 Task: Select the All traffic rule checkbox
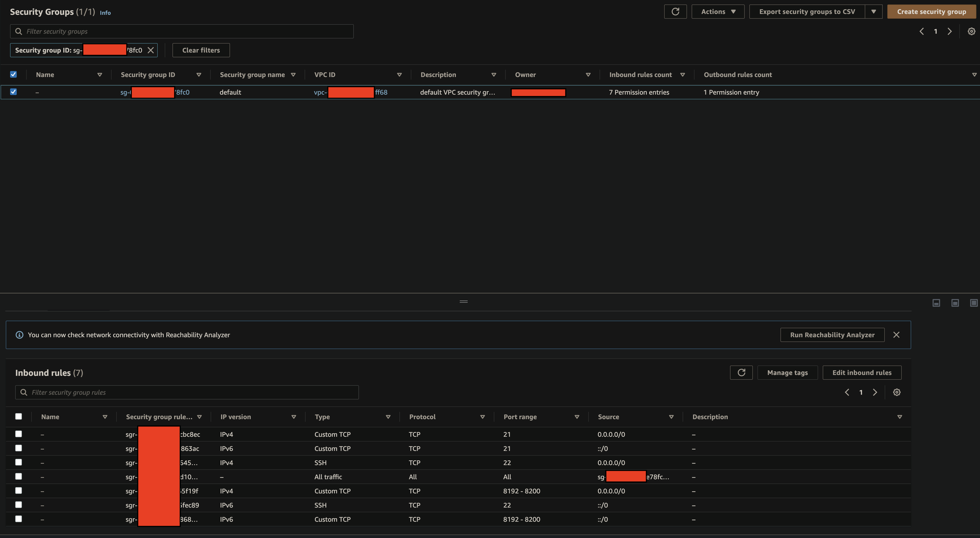pos(18,476)
